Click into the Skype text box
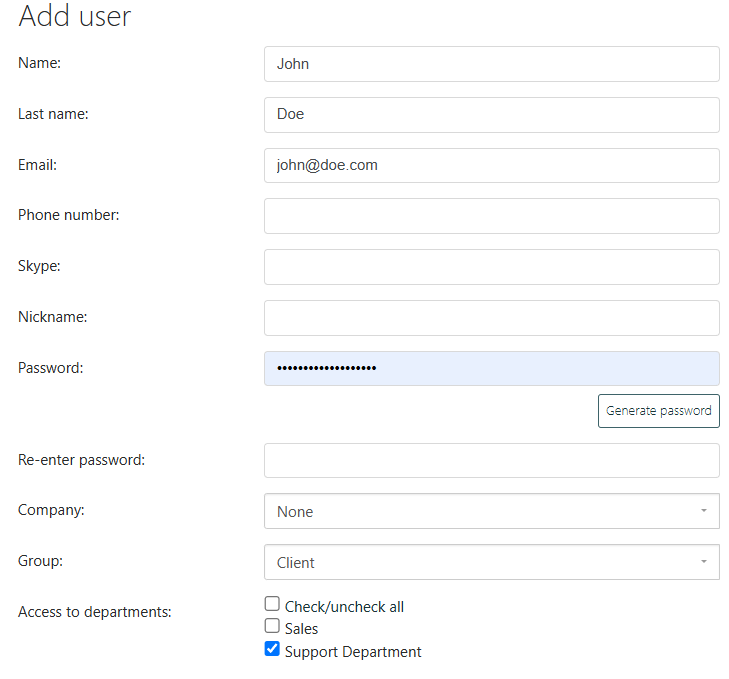This screenshot has height=679, width=729. [x=491, y=267]
